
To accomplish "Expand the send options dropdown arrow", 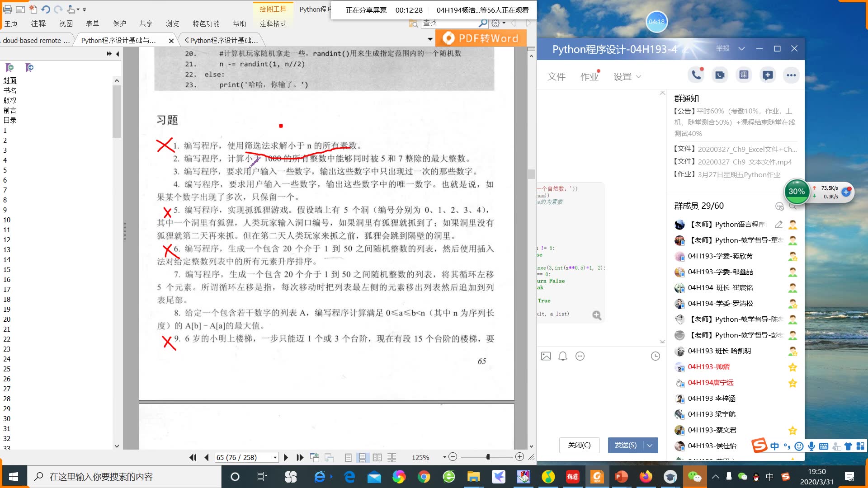I will [x=650, y=445].
